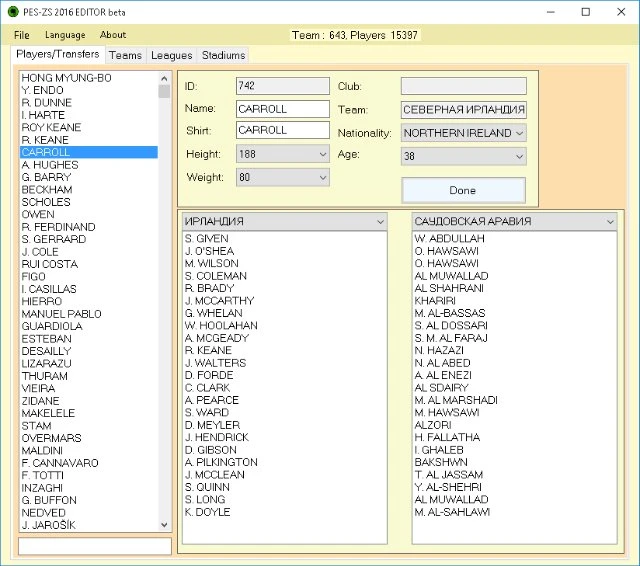Click the Name input field

pyautogui.click(x=283, y=109)
